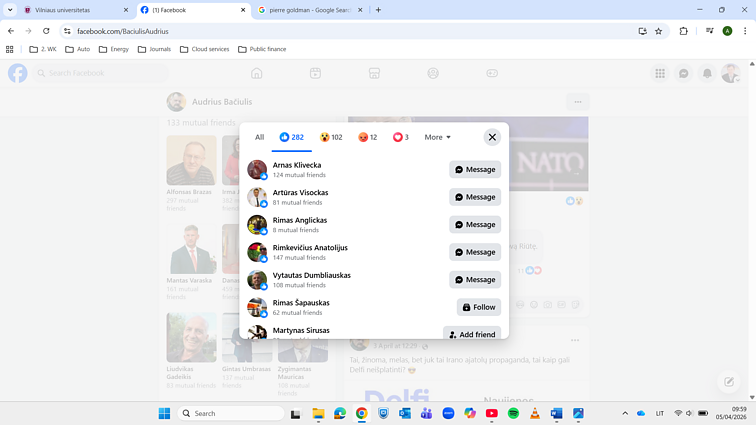The image size is (756, 425).
Task: Open Spotify from taskbar
Action: (513, 413)
